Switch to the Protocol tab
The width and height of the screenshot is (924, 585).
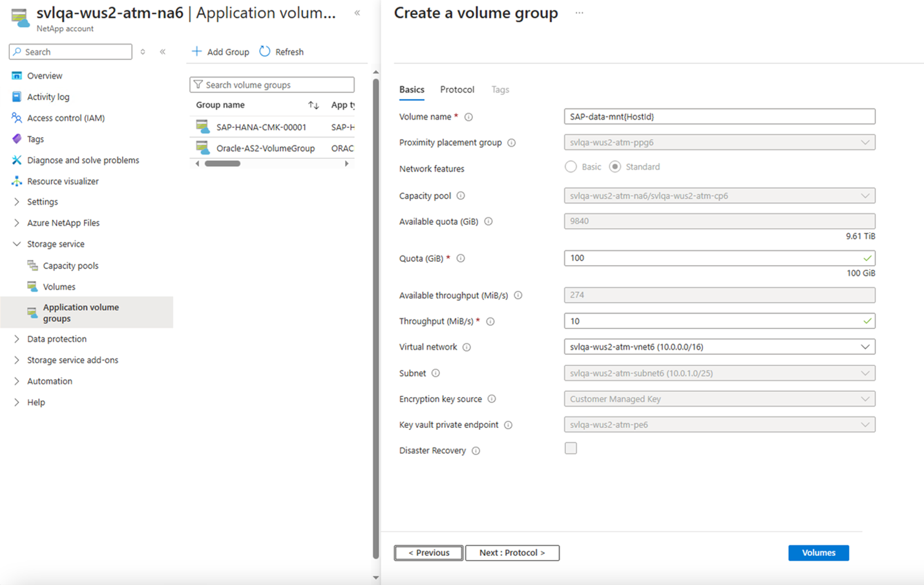click(x=457, y=90)
